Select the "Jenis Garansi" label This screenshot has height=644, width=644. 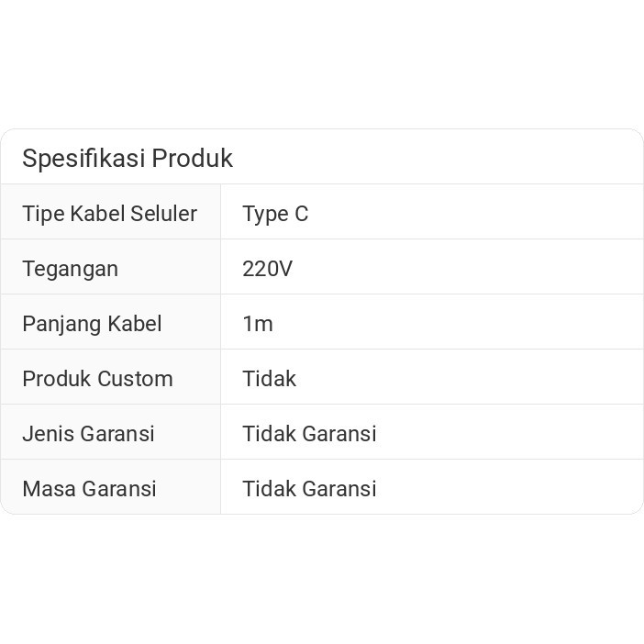pyautogui.click(x=88, y=434)
